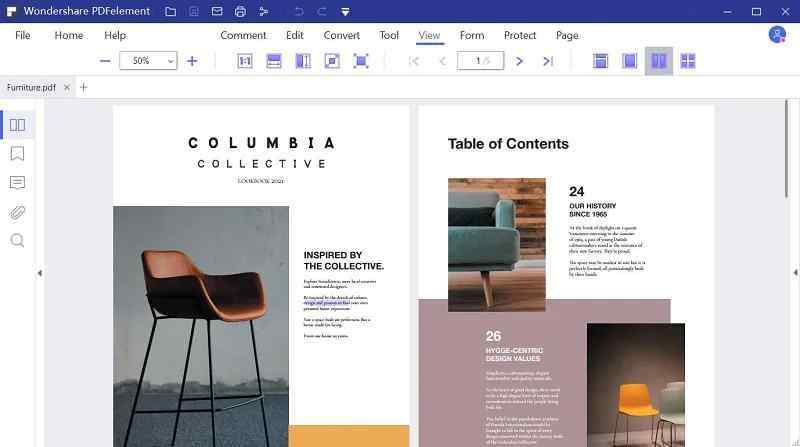This screenshot has width=800, height=447.
Task: Open the quick access toolbar dropdown arrow
Action: point(345,12)
